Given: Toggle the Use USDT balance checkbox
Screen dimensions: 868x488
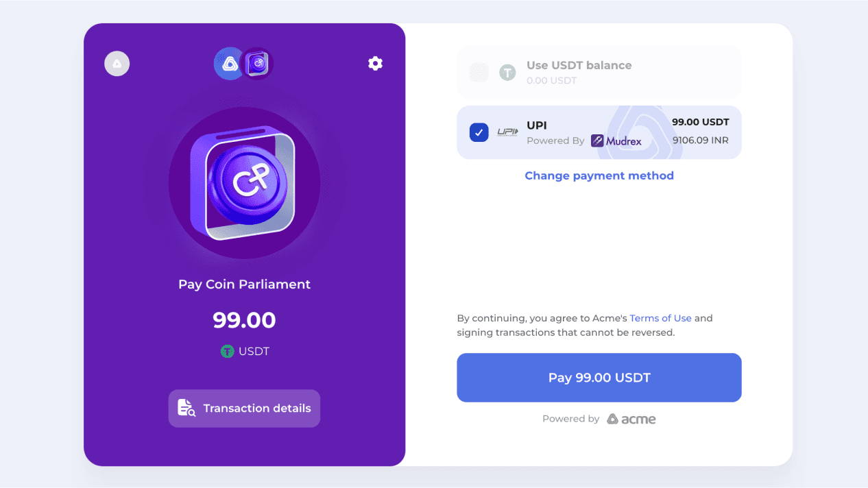Looking at the screenshot, I should (x=479, y=72).
